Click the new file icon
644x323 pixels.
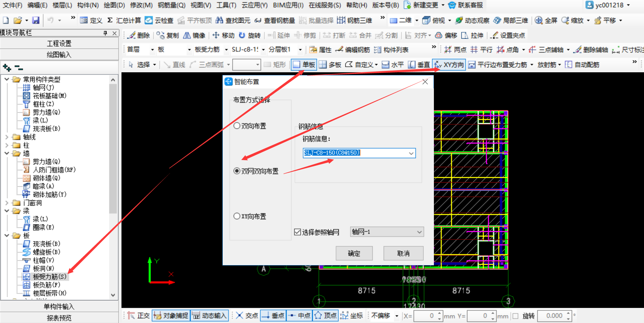coord(5,20)
